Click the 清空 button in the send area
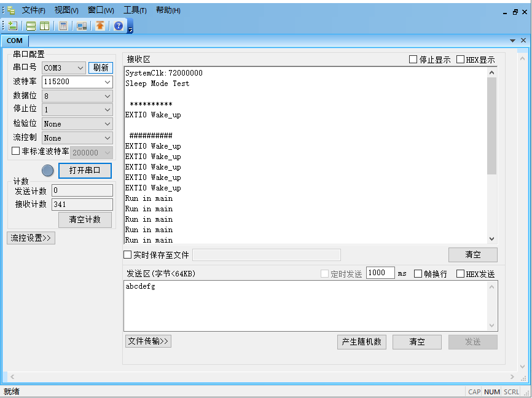Screen dimensions: 532x398 (x=417, y=342)
